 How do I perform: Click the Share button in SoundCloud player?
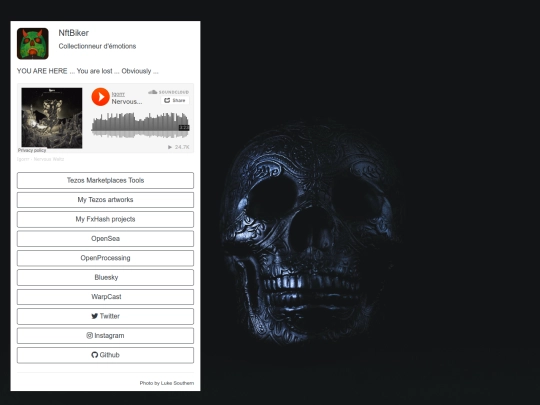point(175,100)
